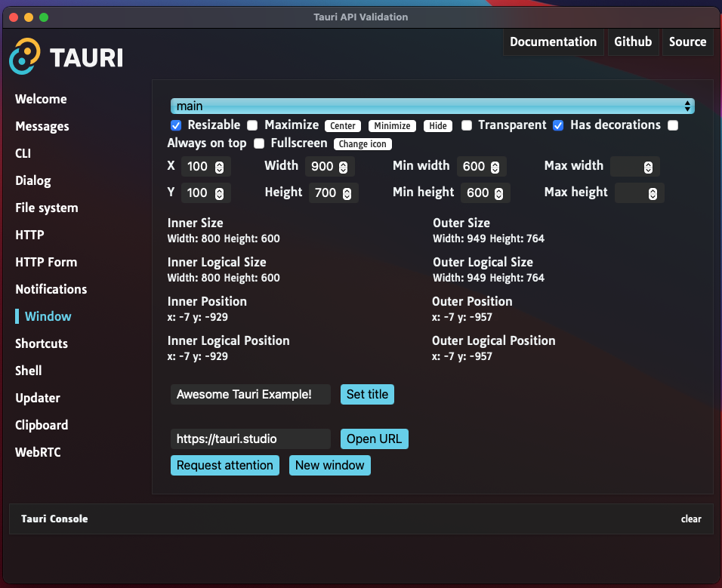Focus the URL field with https://tauri.studio
The width and height of the screenshot is (722, 588).
[251, 439]
